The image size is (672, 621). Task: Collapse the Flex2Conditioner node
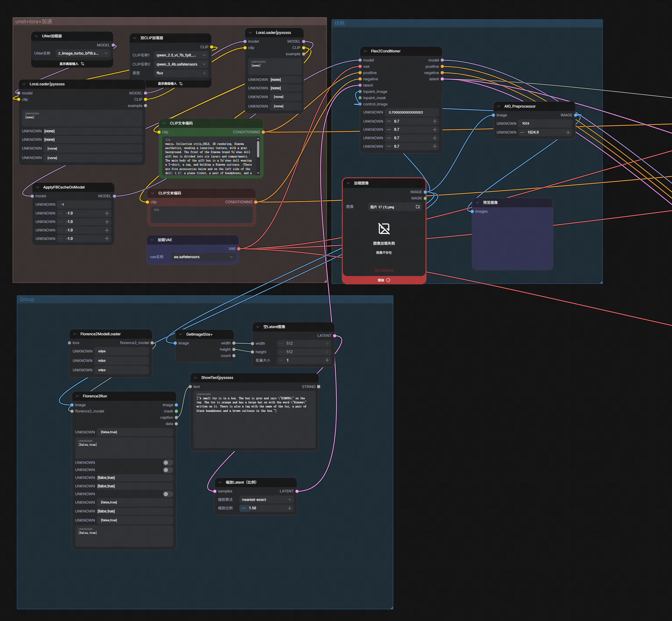click(365, 51)
